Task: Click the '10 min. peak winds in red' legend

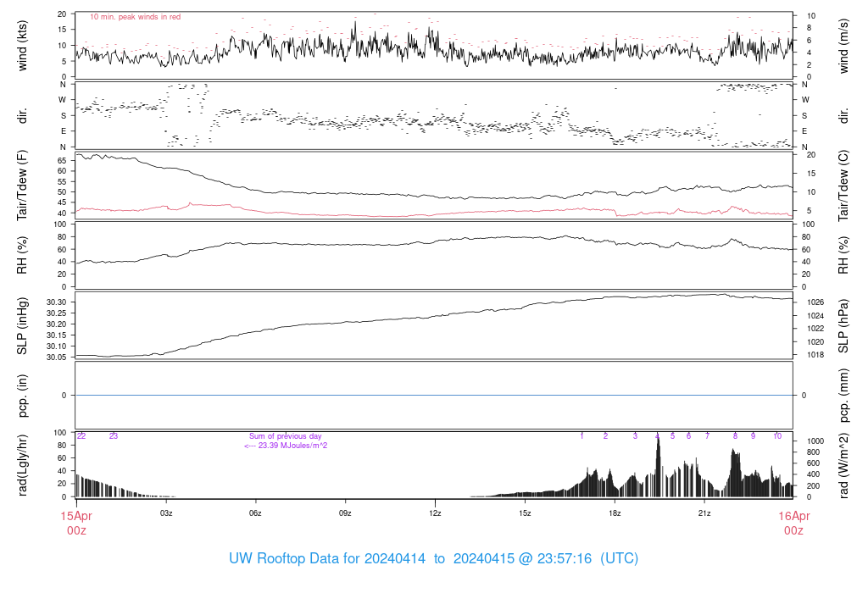Action: pyautogui.click(x=135, y=17)
